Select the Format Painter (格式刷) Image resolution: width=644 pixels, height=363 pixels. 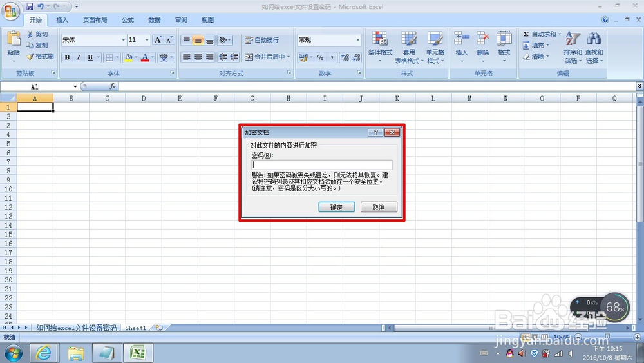click(x=40, y=56)
